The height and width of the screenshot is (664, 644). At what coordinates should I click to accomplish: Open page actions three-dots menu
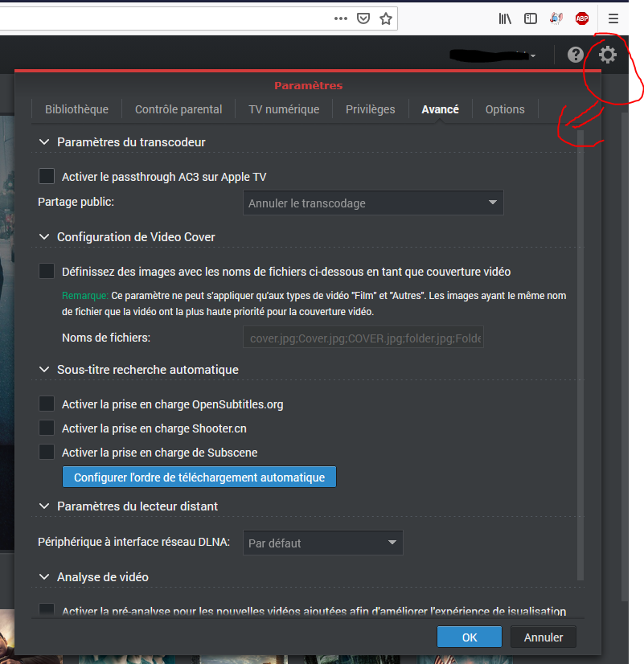(340, 18)
